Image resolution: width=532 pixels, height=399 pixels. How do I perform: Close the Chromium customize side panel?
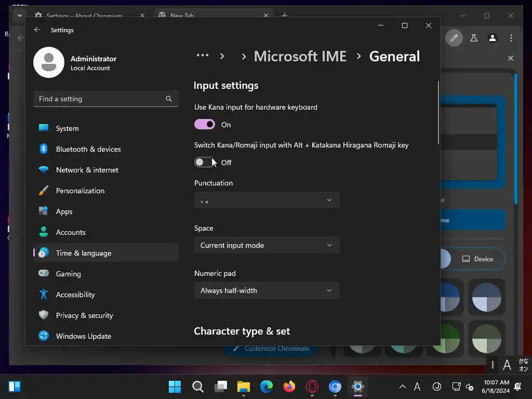[511, 58]
